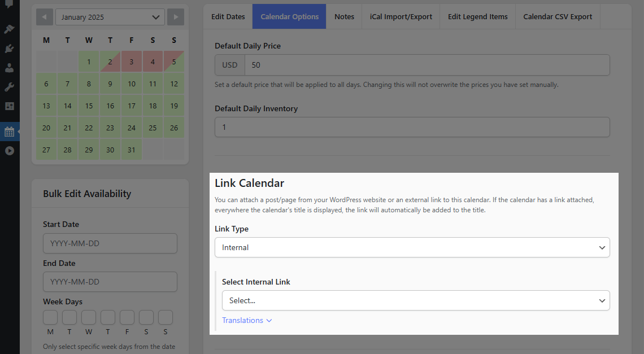Image resolution: width=644 pixels, height=354 pixels.
Task: Open the Calendar CSV Export tab
Action: coord(558,17)
